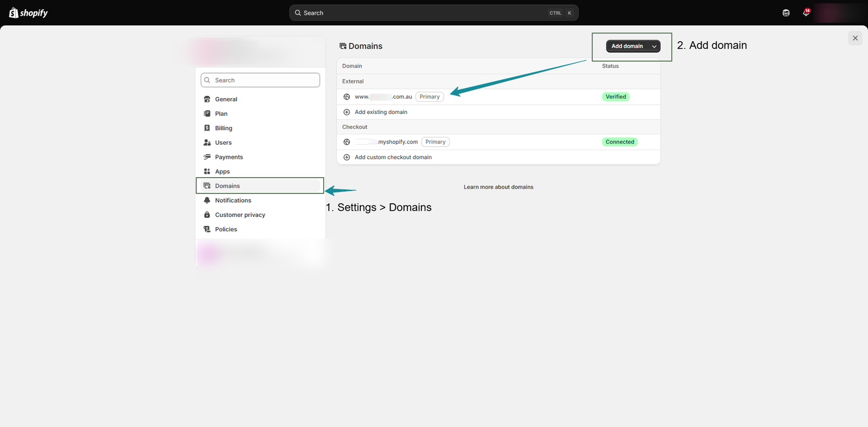
Task: Click the Primary badge on myshopify.com domain
Action: tap(436, 142)
